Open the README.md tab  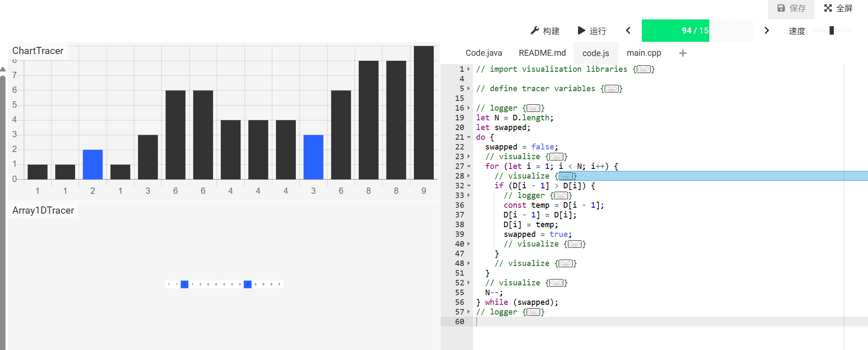coord(542,53)
